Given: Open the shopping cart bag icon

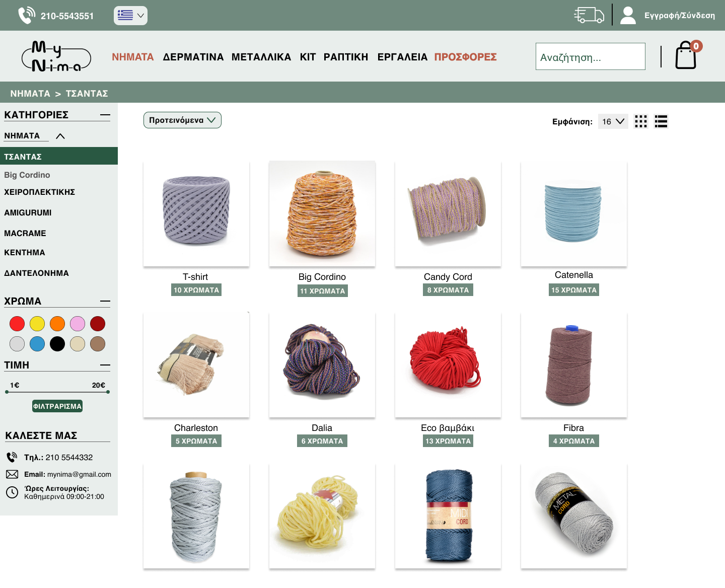Looking at the screenshot, I should pyautogui.click(x=685, y=56).
